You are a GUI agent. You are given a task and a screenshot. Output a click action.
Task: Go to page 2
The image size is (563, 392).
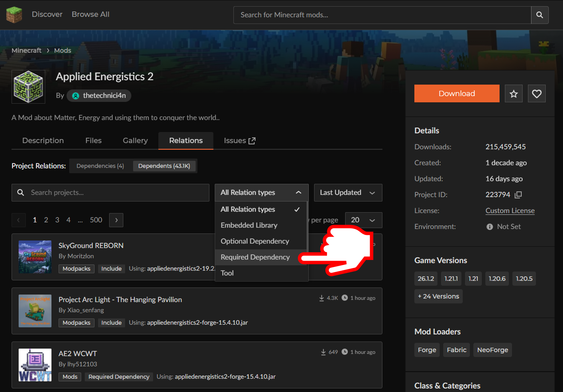[x=46, y=220]
